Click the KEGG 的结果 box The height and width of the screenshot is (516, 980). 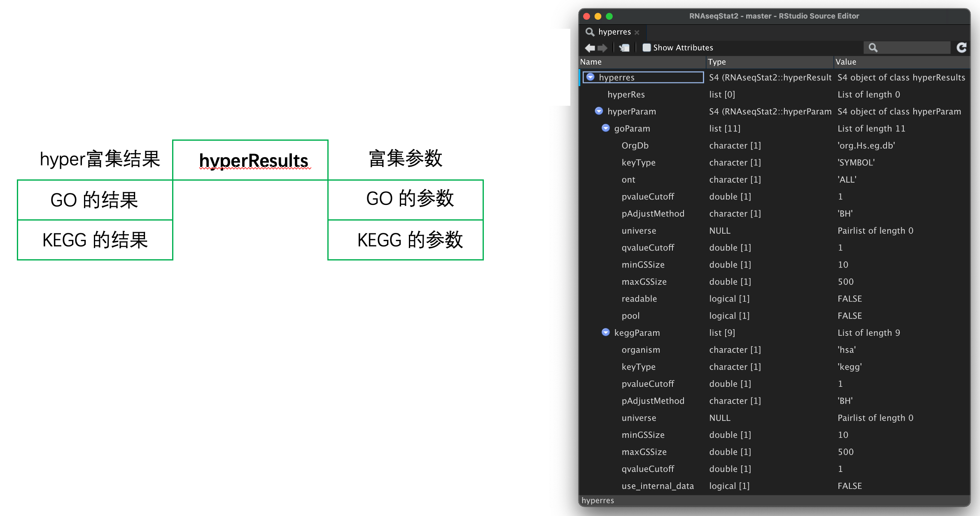(95, 240)
